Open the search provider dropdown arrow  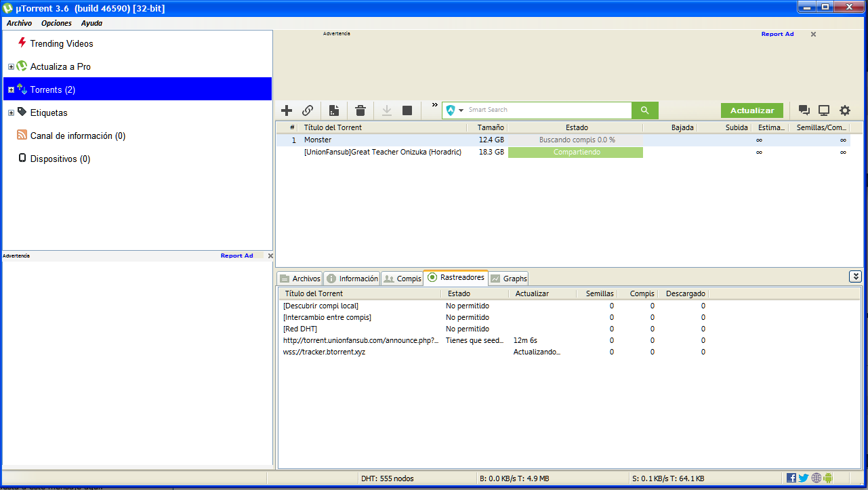[x=461, y=110]
